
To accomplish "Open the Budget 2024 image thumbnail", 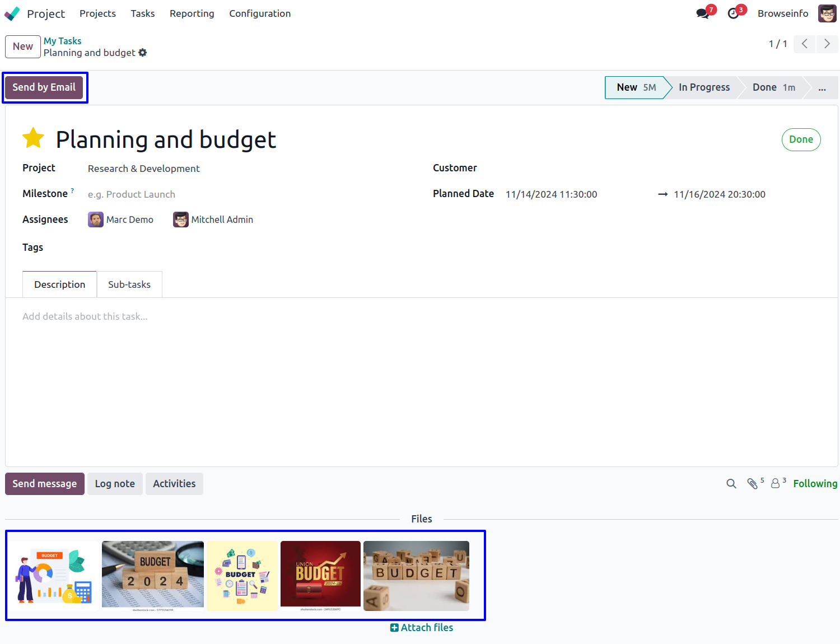I will (153, 575).
